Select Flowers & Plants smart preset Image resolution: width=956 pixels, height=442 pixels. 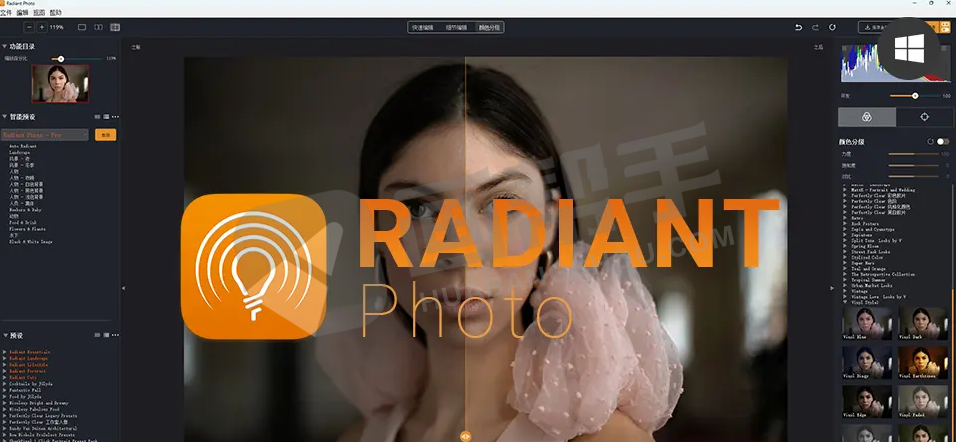[27, 229]
